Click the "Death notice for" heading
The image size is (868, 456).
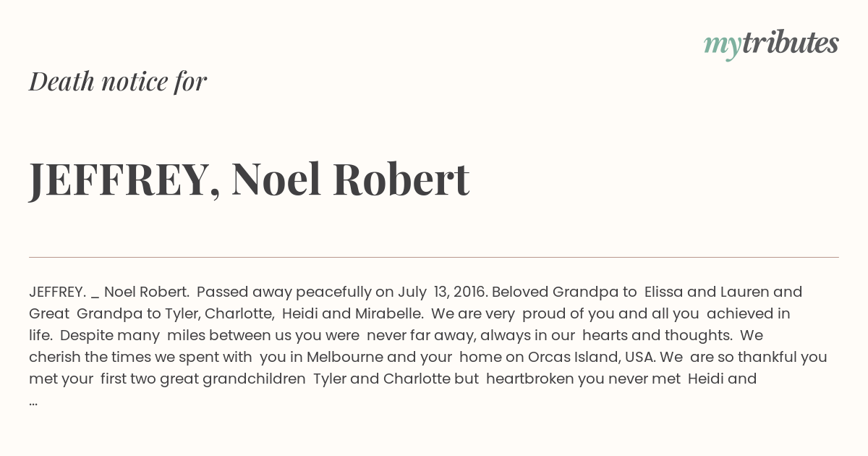point(118,81)
